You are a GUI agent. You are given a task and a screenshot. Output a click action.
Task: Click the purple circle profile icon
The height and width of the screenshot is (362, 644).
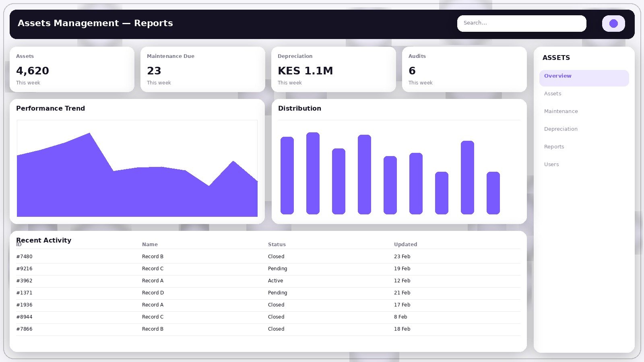[x=613, y=23]
